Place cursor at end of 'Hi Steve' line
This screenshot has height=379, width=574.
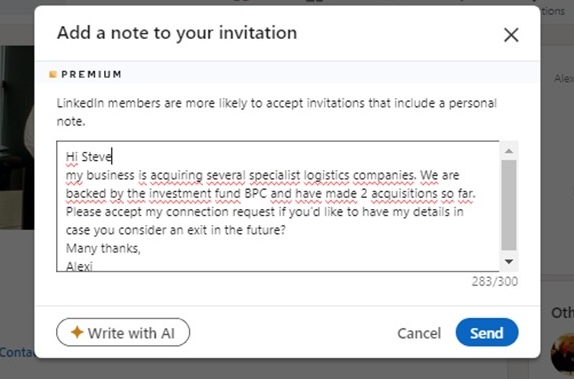[x=112, y=157]
